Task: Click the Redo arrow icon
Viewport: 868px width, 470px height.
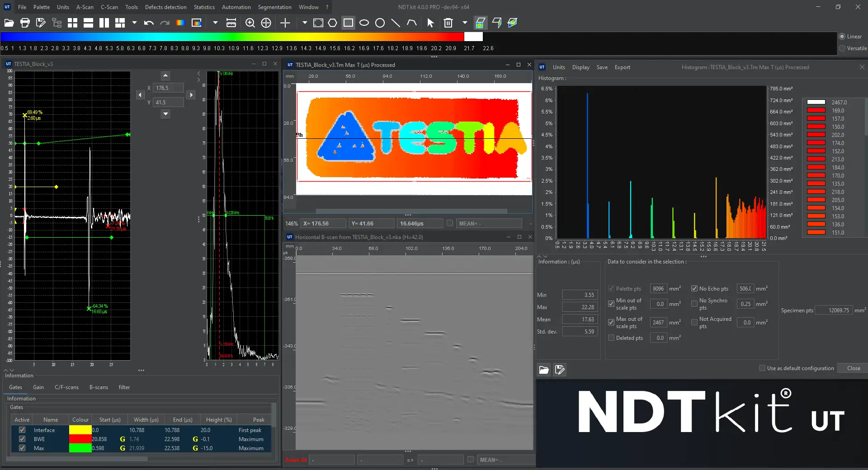Action: click(165, 23)
